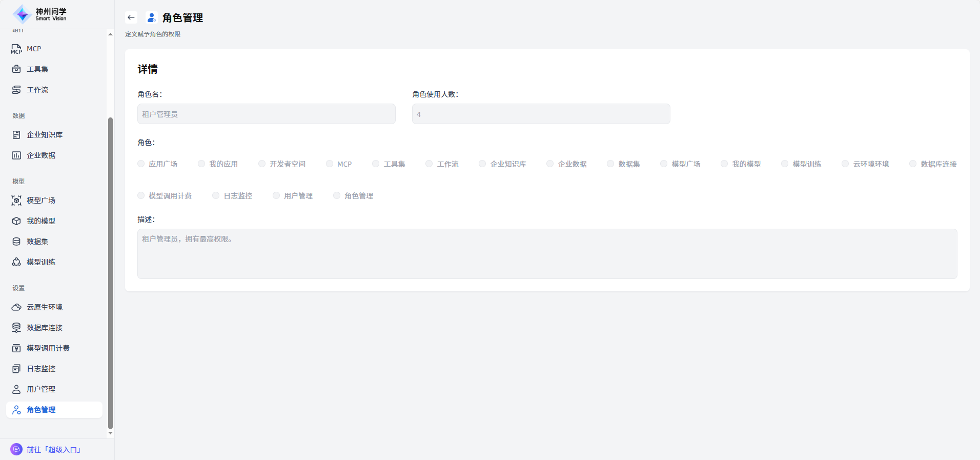Image resolution: width=980 pixels, height=460 pixels.
Task: Click the 前往「超级入口」 purple icon
Action: pyautogui.click(x=16, y=450)
